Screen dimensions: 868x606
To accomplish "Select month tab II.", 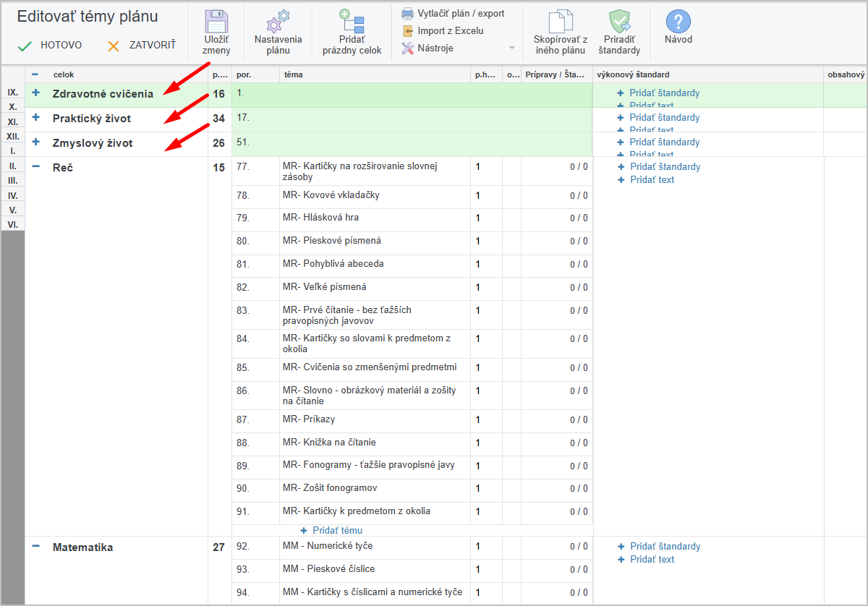I will click(x=13, y=166).
